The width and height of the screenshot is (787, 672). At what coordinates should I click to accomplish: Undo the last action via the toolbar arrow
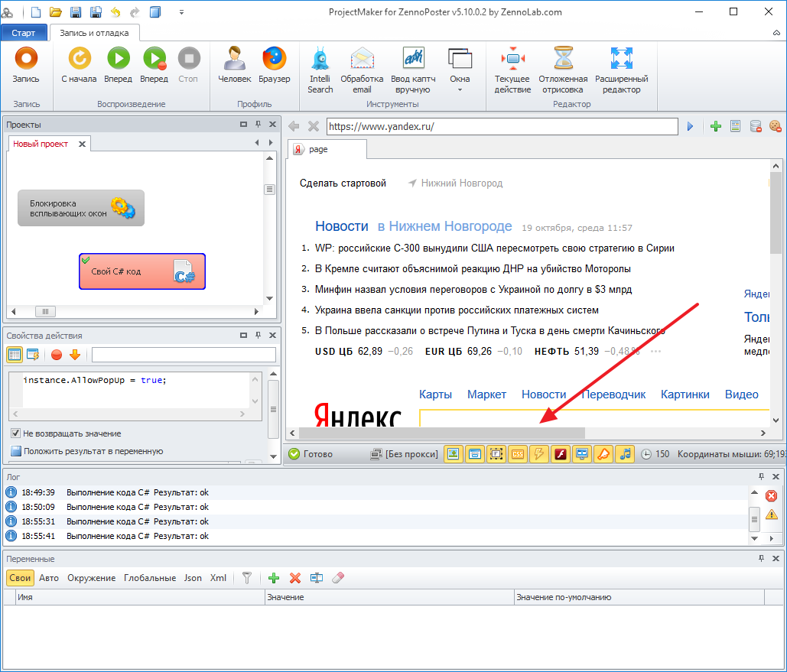115,11
